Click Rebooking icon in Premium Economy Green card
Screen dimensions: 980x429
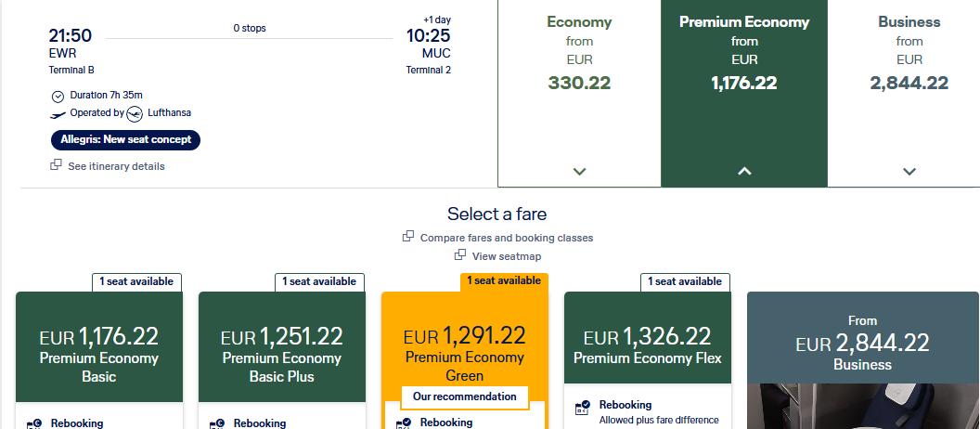(x=404, y=424)
